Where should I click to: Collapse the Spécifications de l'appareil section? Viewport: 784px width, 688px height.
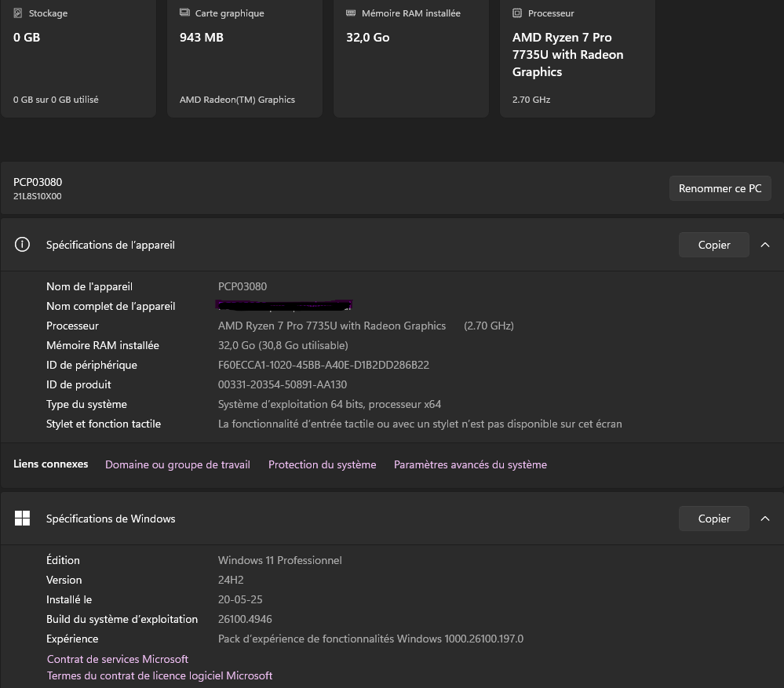pyautogui.click(x=765, y=245)
